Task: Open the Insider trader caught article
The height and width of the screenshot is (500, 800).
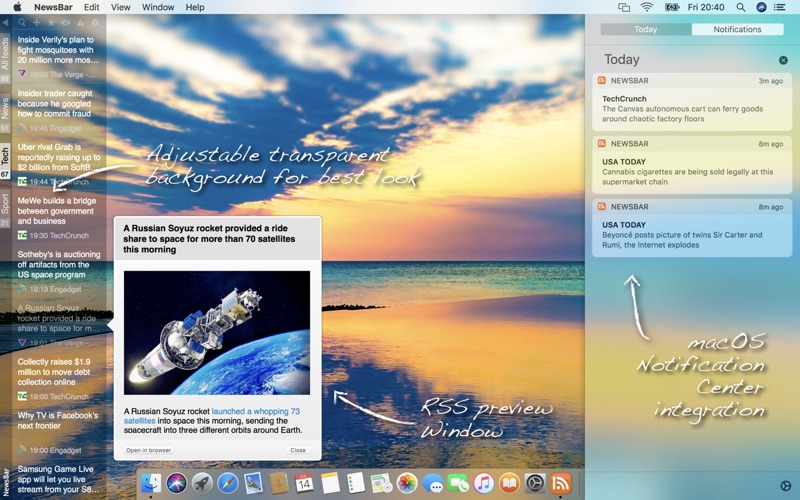Action: point(55,104)
